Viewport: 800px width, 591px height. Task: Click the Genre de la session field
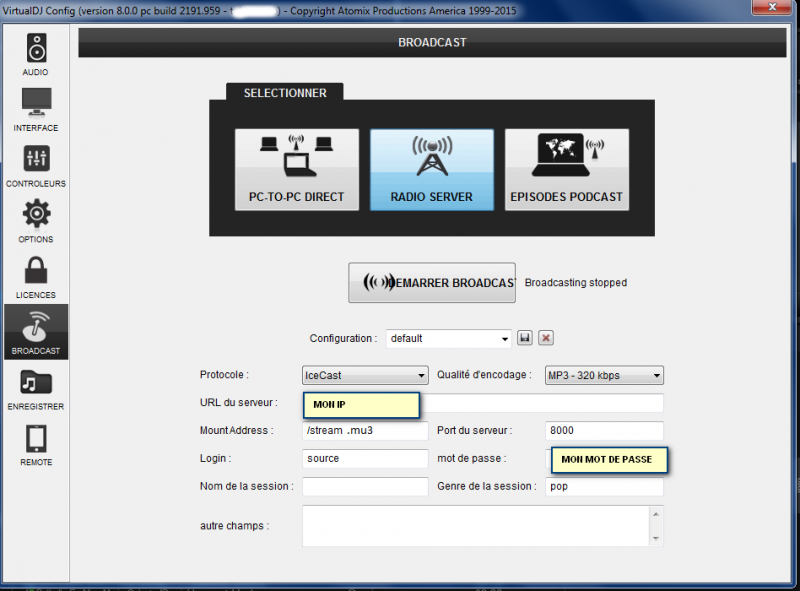(x=604, y=486)
